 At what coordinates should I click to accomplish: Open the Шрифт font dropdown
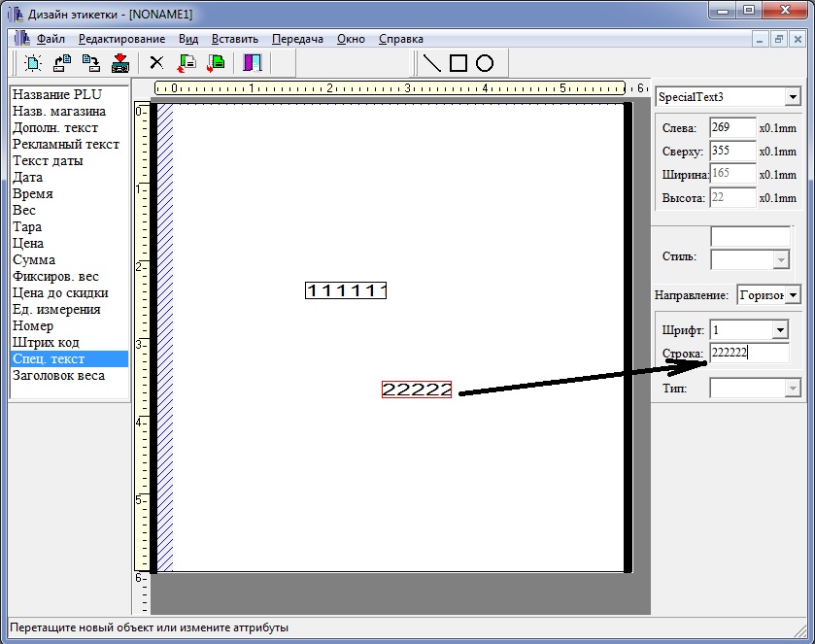pos(778,330)
